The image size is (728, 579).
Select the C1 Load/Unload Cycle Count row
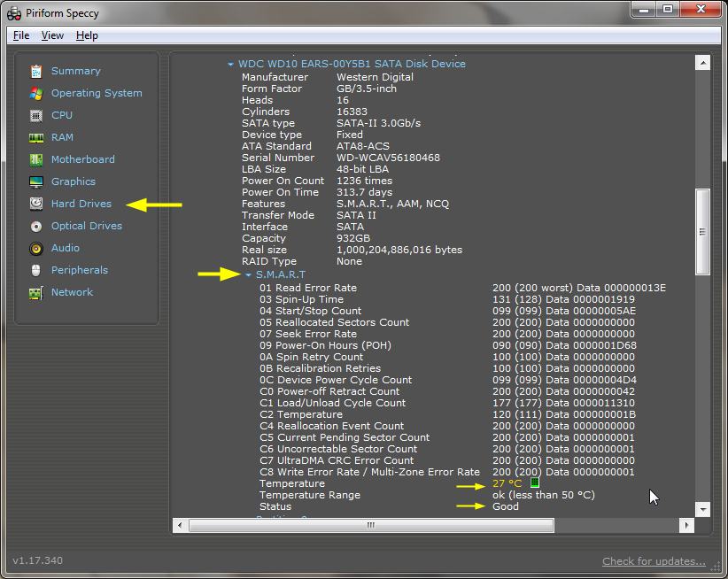click(446, 403)
